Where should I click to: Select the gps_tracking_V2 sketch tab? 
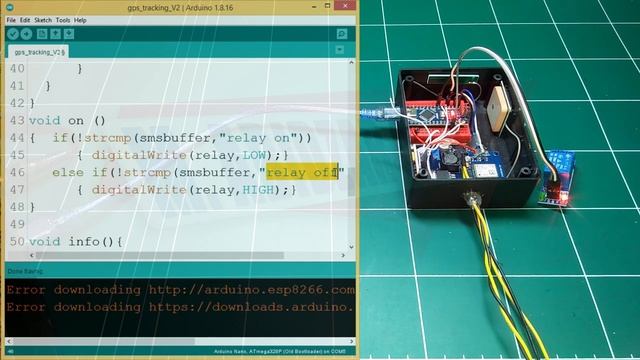coord(38,52)
